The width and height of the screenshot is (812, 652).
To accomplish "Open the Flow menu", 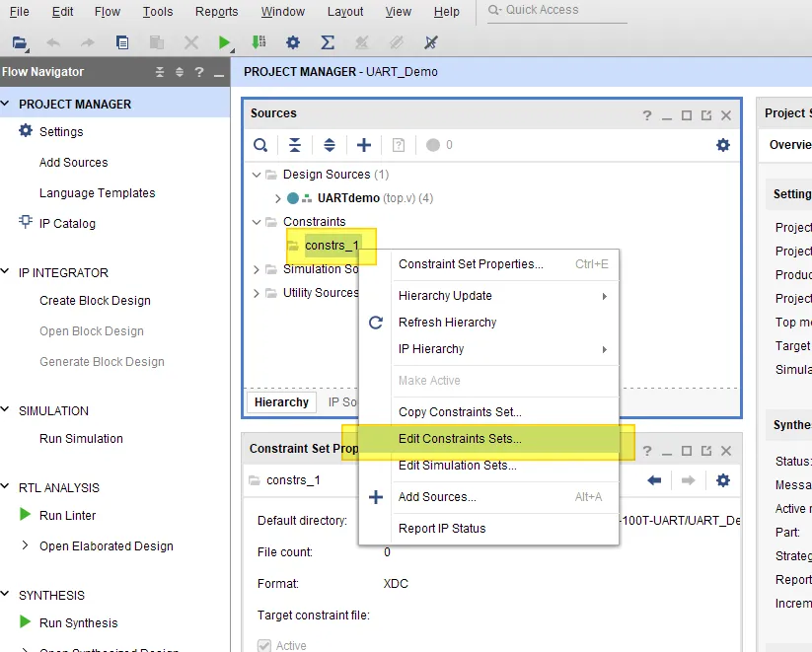I will pos(108,12).
